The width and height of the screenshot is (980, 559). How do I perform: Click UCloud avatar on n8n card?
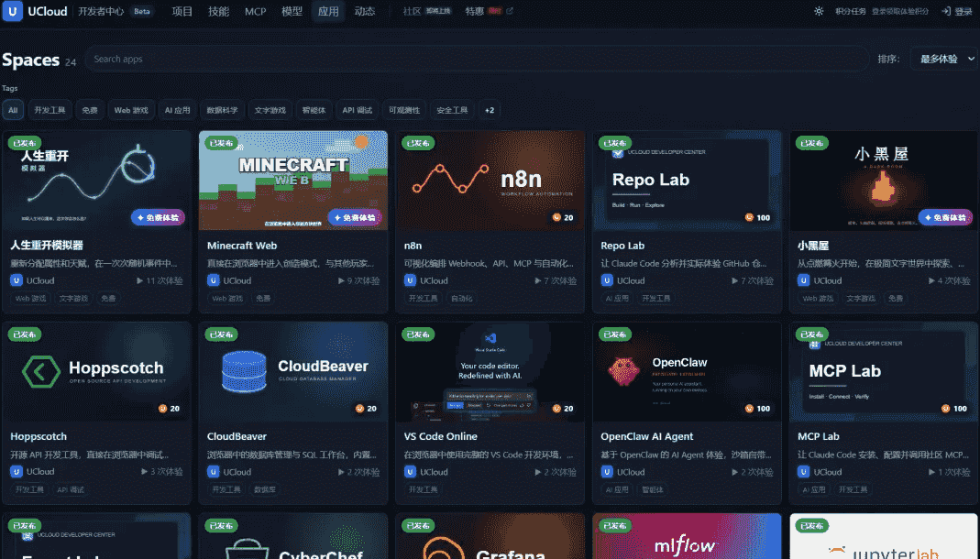tap(411, 280)
